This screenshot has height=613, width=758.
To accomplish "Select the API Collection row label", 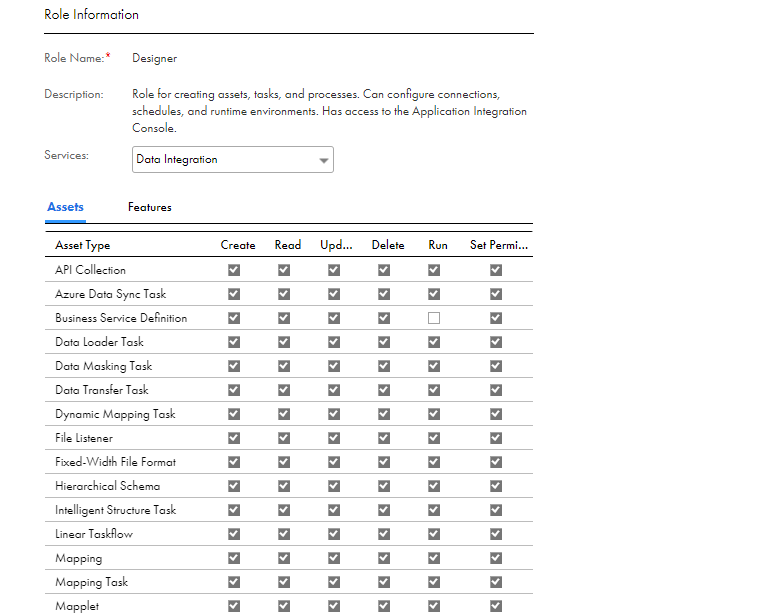I will click(90, 270).
